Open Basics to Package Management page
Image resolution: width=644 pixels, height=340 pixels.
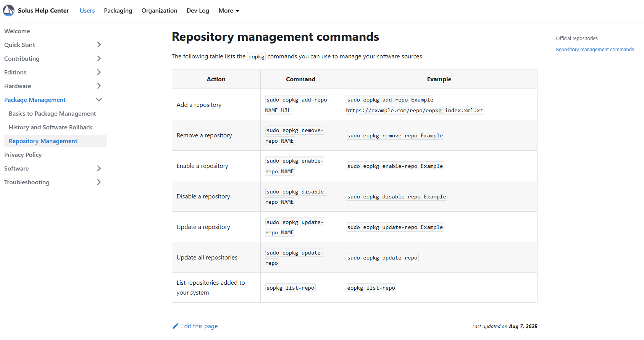pos(52,113)
